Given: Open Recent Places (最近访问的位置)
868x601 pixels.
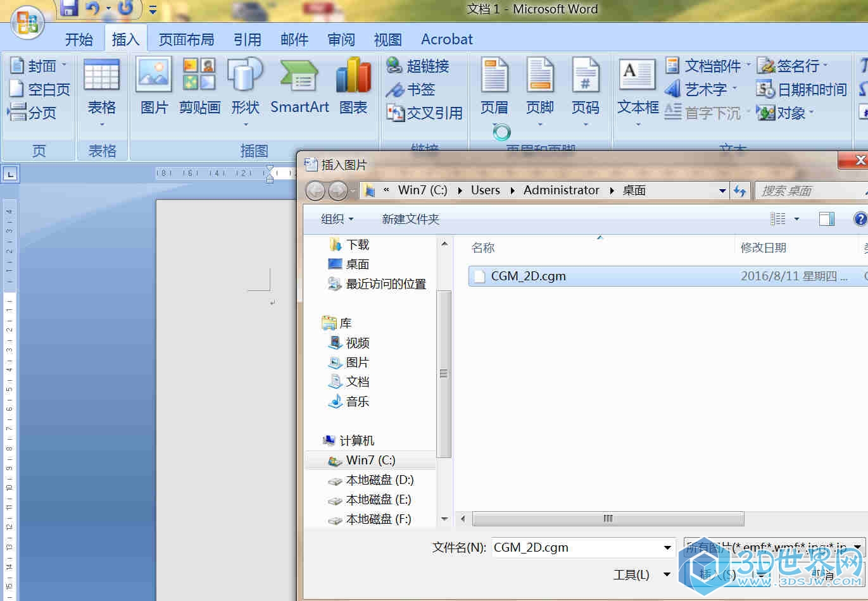Looking at the screenshot, I should [377, 284].
